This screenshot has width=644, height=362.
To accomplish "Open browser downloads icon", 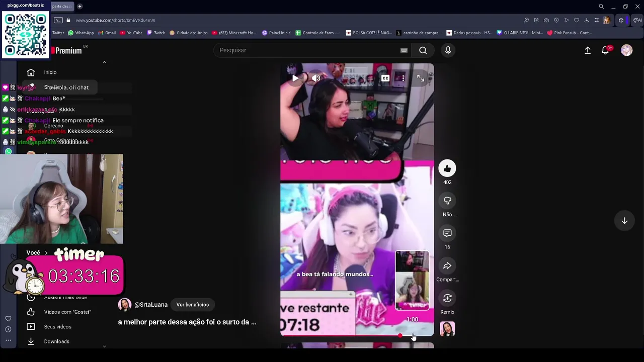I will pos(587,20).
